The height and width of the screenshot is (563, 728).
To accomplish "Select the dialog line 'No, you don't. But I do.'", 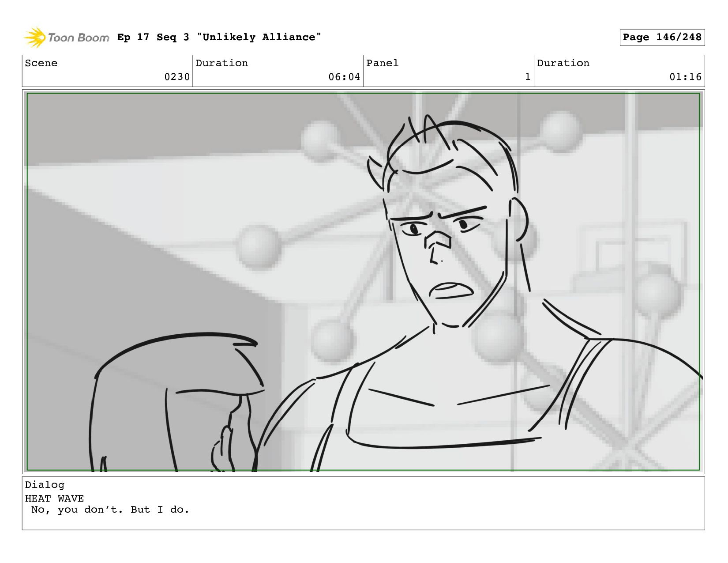I will coord(110,510).
